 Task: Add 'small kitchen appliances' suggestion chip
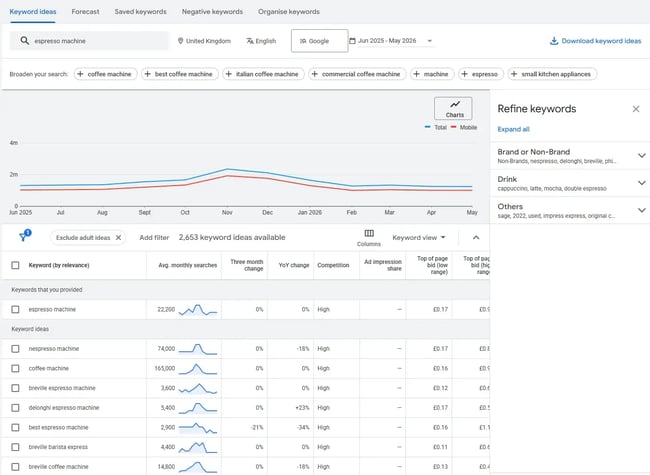(552, 74)
